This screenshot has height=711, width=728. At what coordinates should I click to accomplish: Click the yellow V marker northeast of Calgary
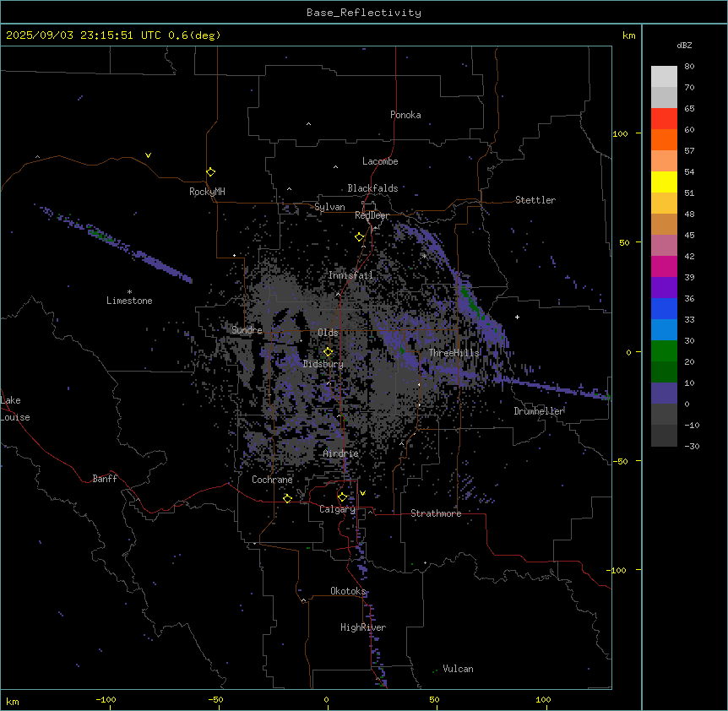pos(362,493)
